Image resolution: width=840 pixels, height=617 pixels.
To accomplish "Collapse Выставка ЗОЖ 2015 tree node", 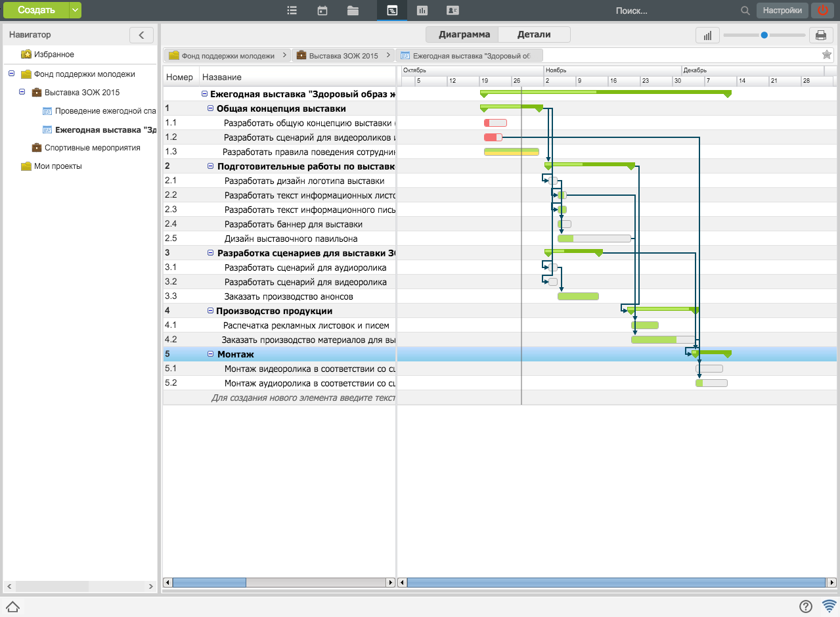I will 22,92.
